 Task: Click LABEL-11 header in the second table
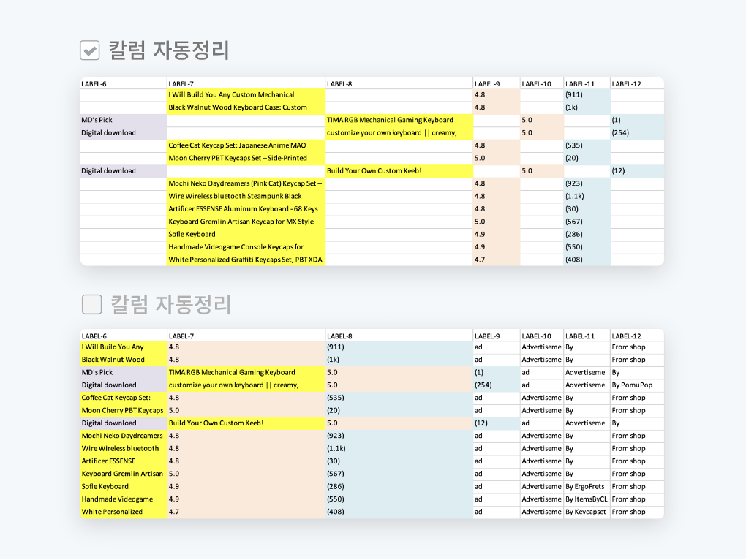coord(587,336)
